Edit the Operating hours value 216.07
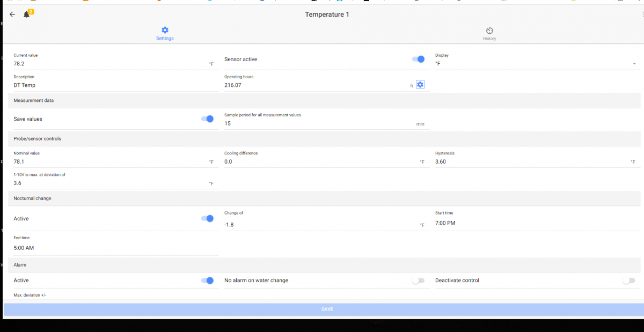644x332 pixels. click(x=317, y=85)
